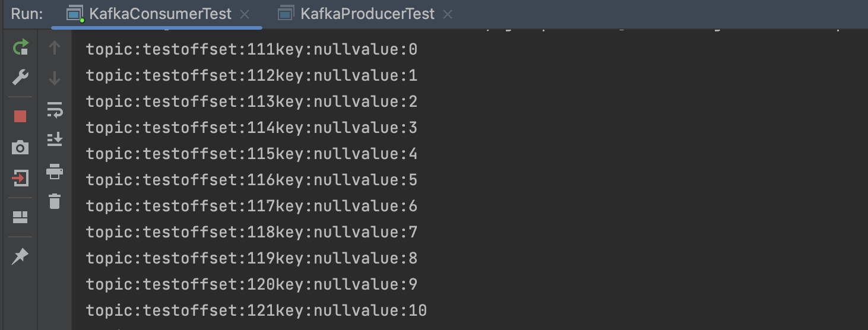Click the layout icon in left toolbar
This screenshot has height=330, width=868.
[x=20, y=217]
